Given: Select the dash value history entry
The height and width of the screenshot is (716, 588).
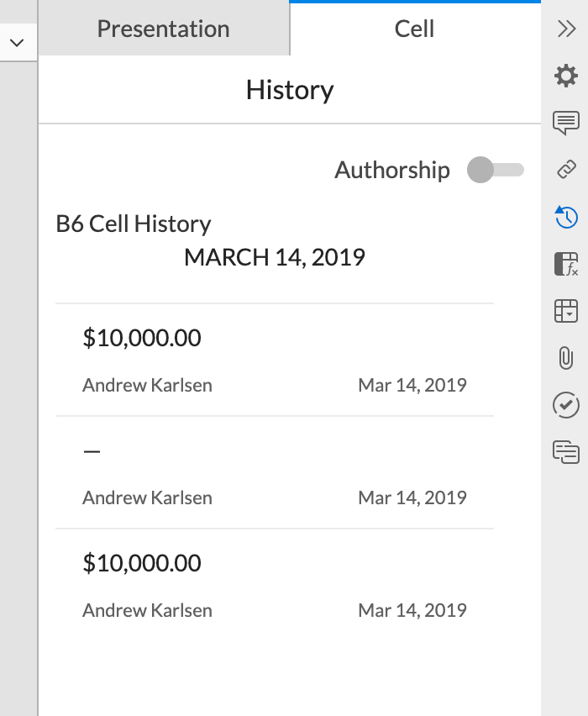Looking at the screenshot, I should (274, 472).
